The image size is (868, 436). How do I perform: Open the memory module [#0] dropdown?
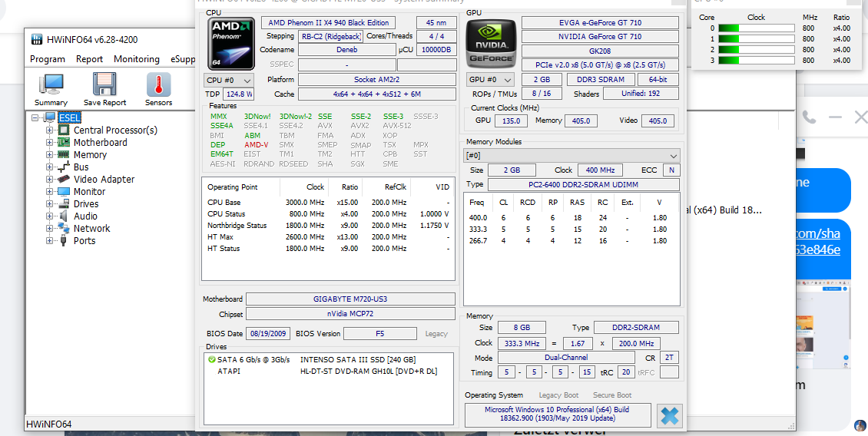point(571,155)
